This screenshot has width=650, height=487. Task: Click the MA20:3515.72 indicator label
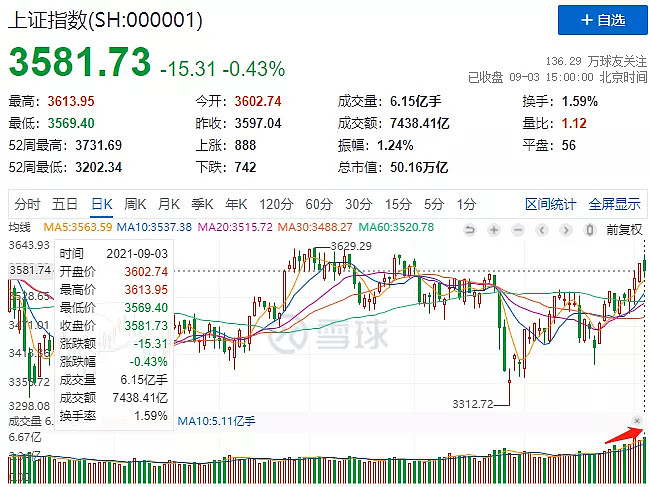235,227
